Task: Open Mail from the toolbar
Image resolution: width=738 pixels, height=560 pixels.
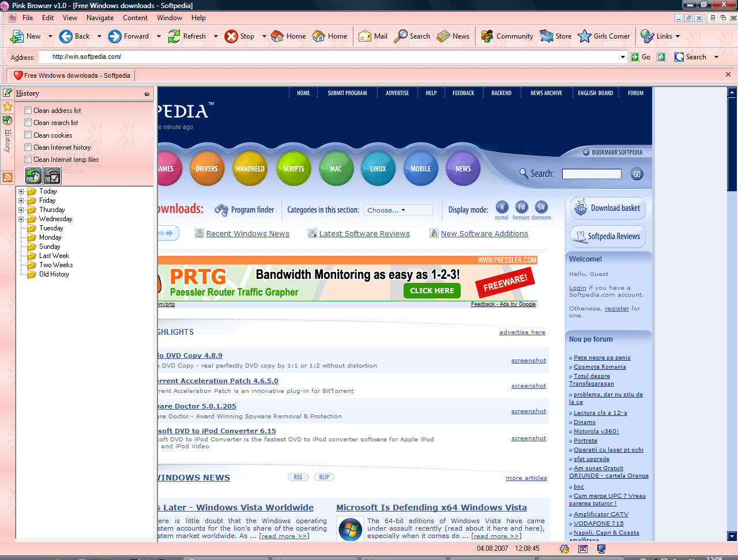Action: click(x=373, y=36)
